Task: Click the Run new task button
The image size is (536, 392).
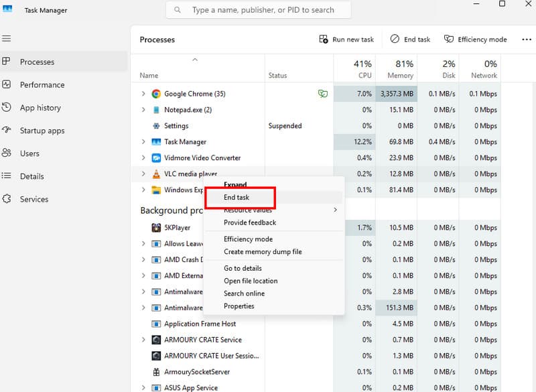Action: coord(346,39)
